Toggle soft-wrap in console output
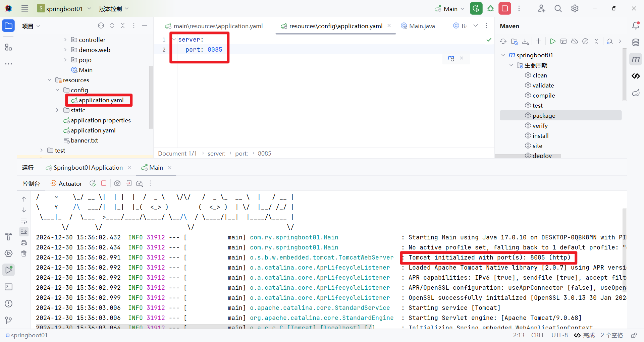The width and height of the screenshot is (644, 342). 24,221
